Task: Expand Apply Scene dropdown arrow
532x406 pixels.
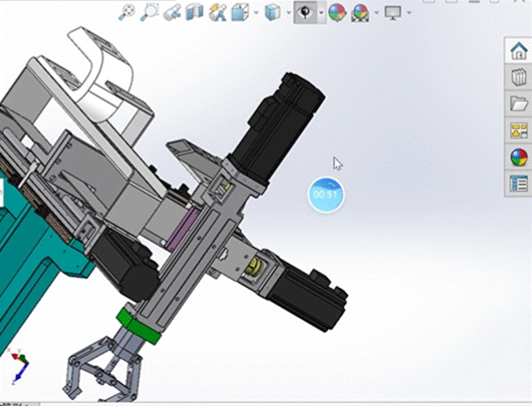Action: [x=377, y=13]
